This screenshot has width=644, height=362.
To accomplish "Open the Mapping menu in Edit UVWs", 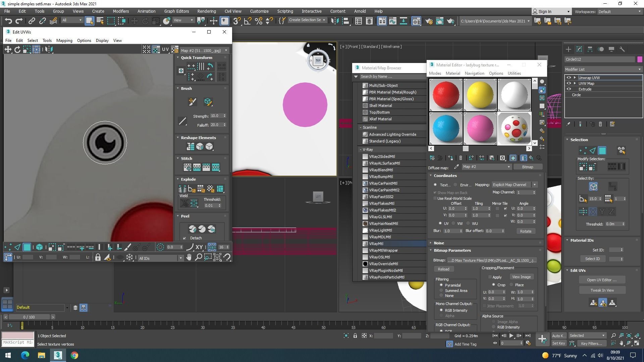I will 64,41.
